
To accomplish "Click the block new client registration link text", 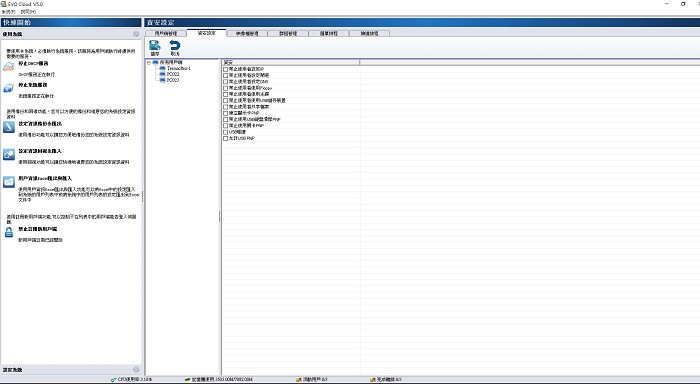I will 38,229.
